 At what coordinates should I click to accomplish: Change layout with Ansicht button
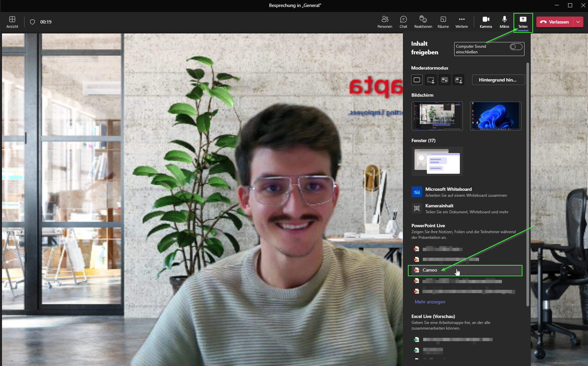[12, 22]
